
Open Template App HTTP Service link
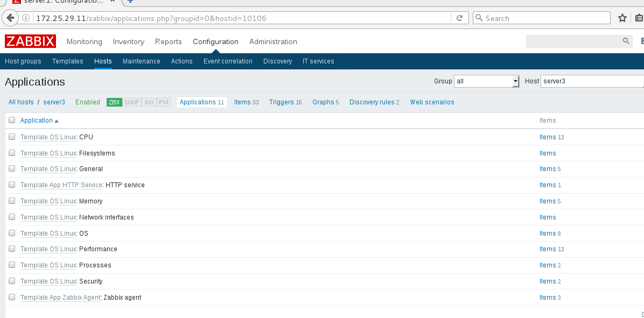pos(61,185)
